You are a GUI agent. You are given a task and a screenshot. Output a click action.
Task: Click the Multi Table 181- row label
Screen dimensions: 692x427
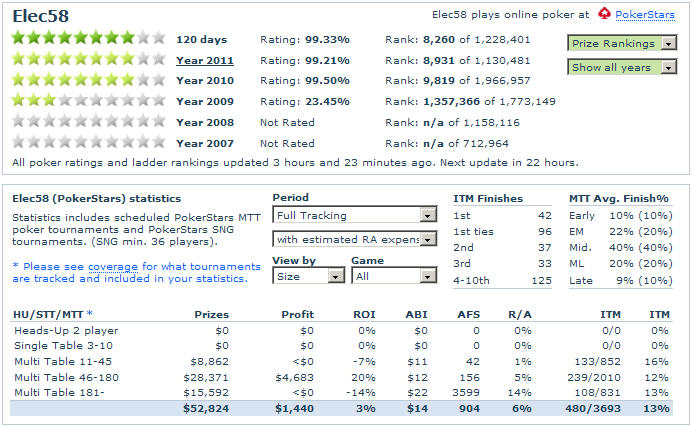click(x=59, y=393)
